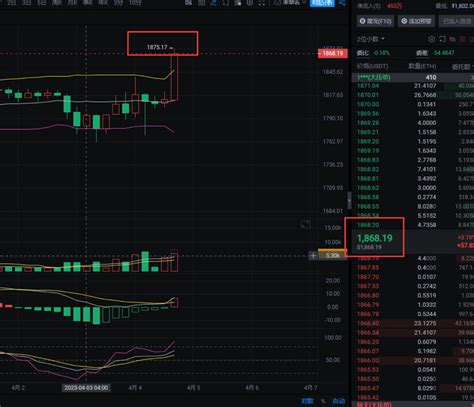This screenshot has height=407, width=474.
Task: Click quantity 0.2774 in order book
Action: coord(427,197)
